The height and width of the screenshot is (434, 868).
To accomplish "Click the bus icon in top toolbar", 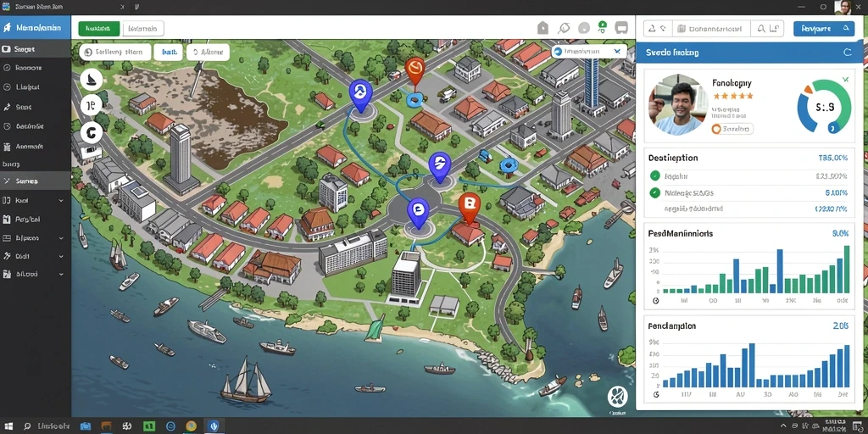I will [x=621, y=28].
